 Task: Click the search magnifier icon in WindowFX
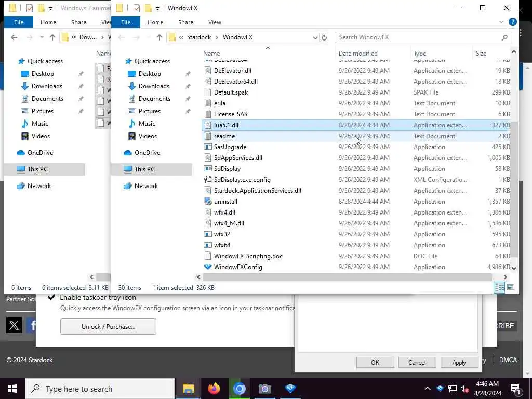pos(504,37)
